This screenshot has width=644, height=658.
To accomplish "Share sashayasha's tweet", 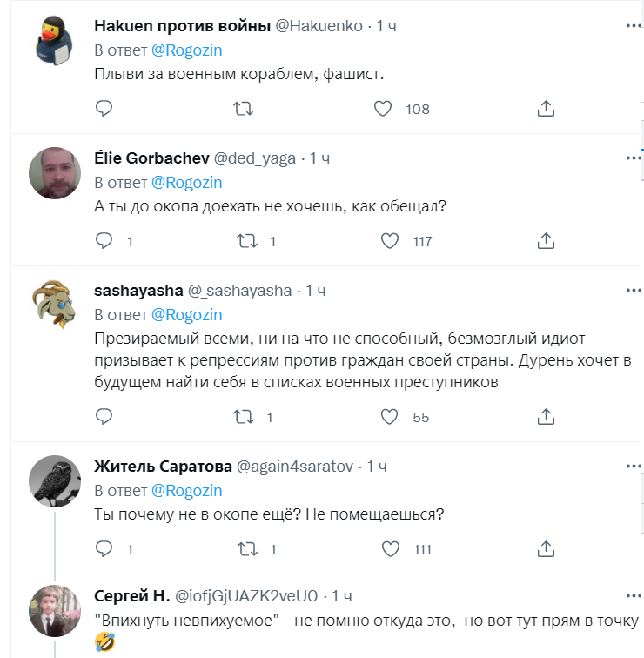I will (546, 417).
